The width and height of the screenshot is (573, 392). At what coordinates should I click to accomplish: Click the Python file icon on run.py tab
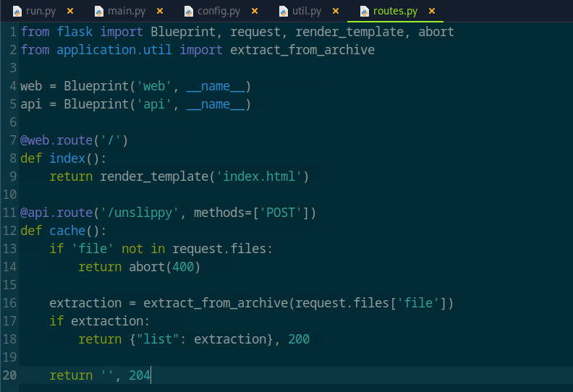(17, 12)
